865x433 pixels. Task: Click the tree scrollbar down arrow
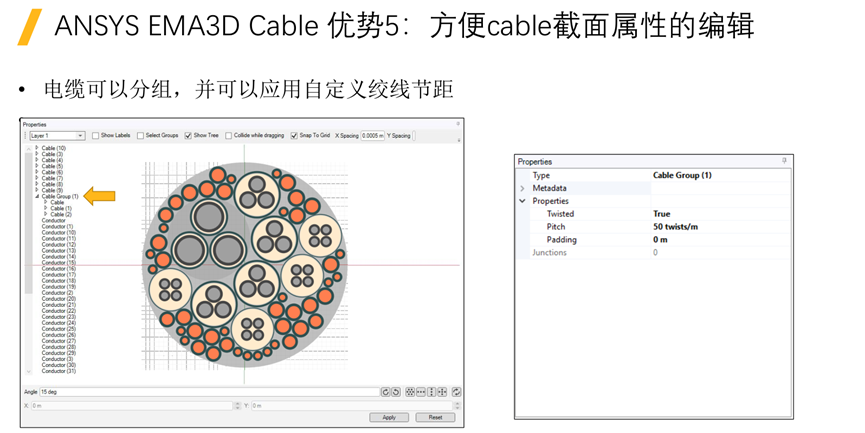point(29,372)
